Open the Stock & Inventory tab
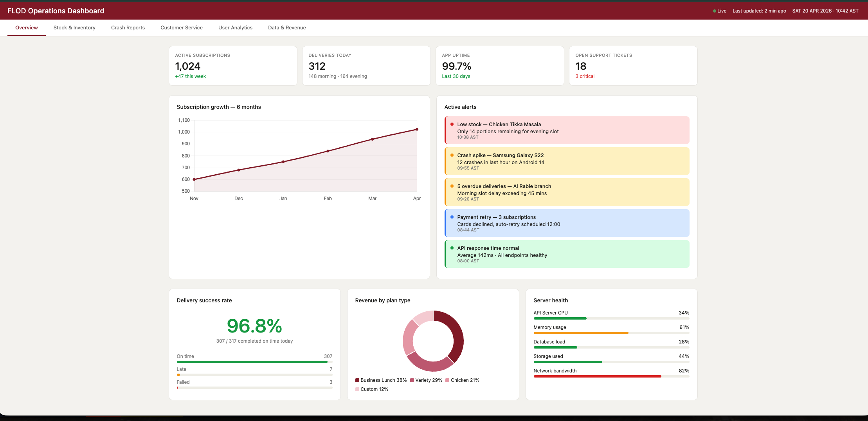The width and height of the screenshot is (868, 421). (x=74, y=28)
